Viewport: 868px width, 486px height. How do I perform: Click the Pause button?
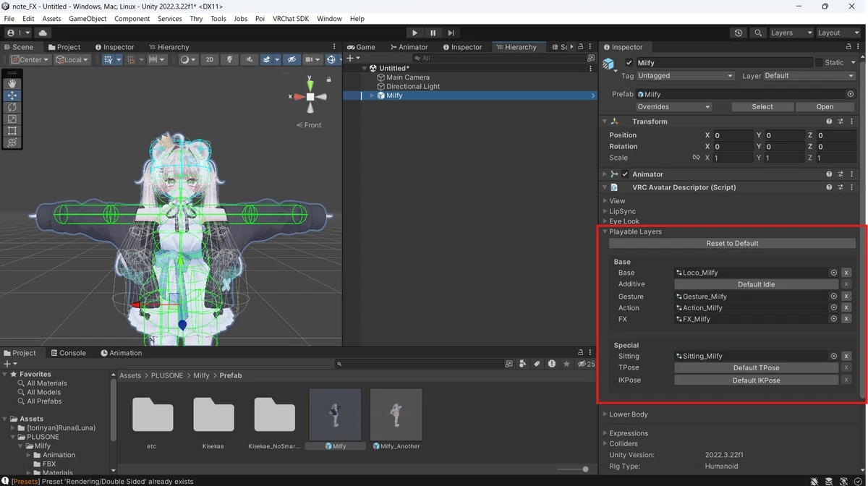tap(433, 33)
